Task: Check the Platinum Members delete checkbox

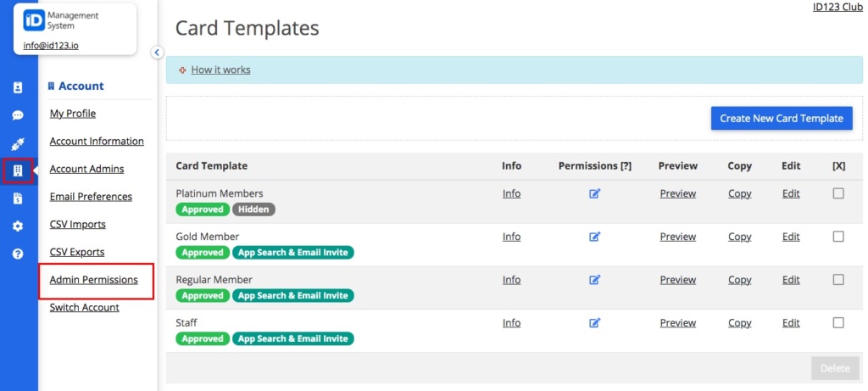Action: pyautogui.click(x=838, y=193)
